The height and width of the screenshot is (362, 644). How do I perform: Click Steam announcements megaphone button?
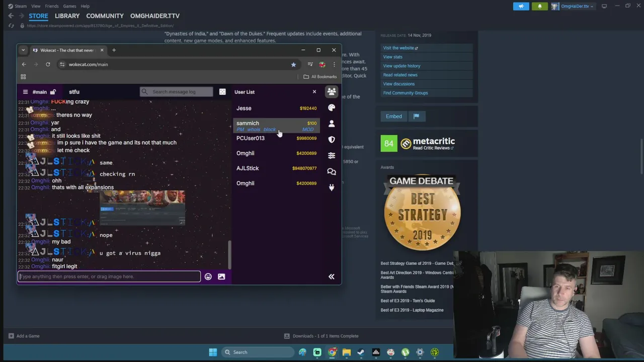521,6
